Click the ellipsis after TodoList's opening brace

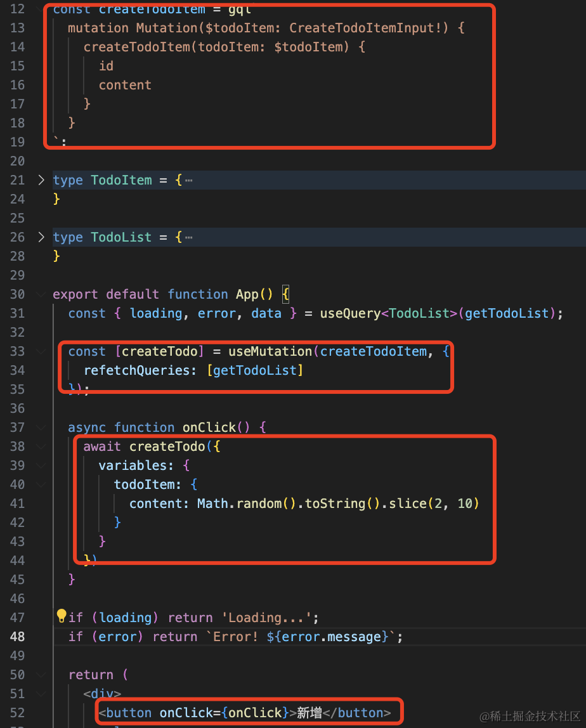188,238
